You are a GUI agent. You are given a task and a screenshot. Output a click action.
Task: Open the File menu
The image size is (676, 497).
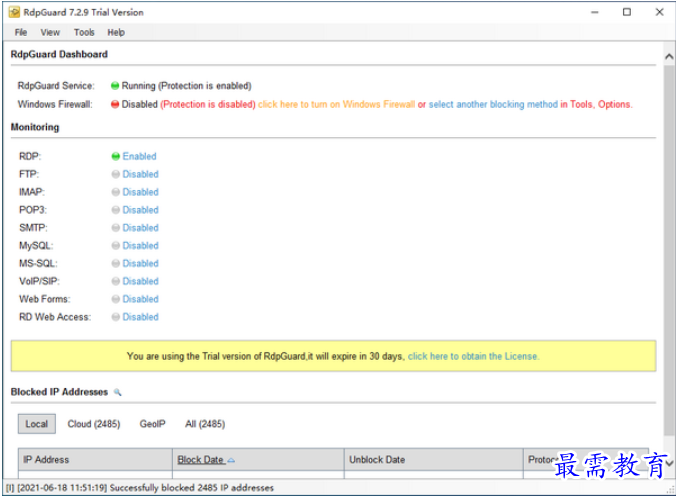tap(21, 32)
